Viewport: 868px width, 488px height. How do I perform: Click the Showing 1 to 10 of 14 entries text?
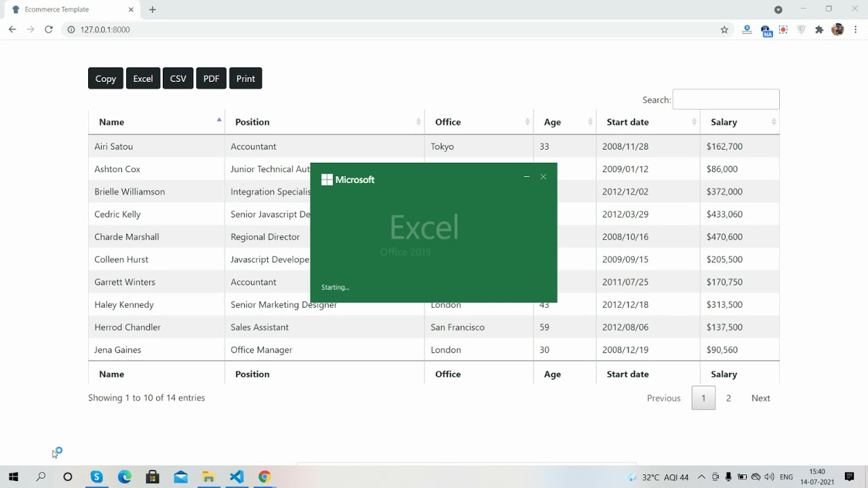click(x=146, y=398)
